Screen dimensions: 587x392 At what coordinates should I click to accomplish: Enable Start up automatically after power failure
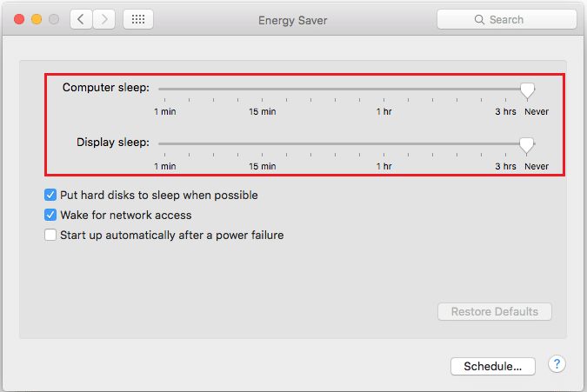tap(50, 235)
